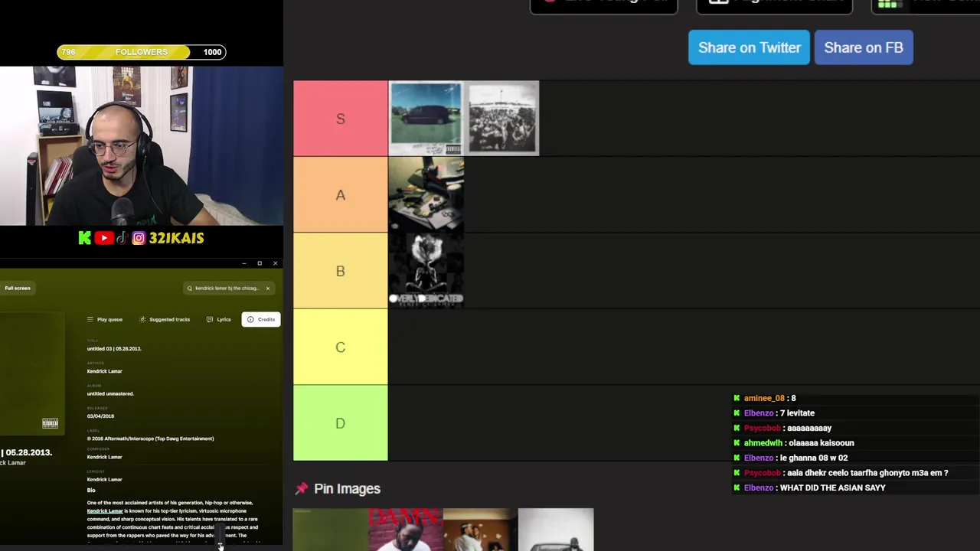This screenshot has width=980, height=551.
Task: Pick the Mr. Morale album cover image
Action: (480, 530)
